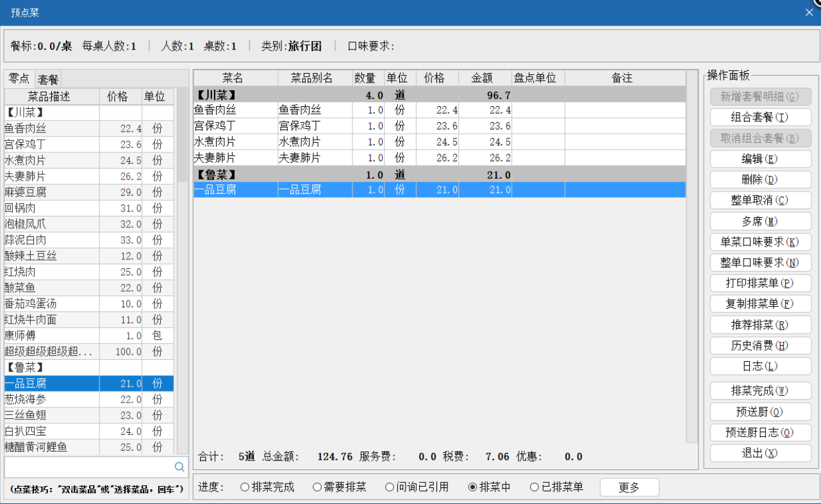Click 打印排菜单(P) button
The height and width of the screenshot is (504, 821).
click(x=760, y=283)
